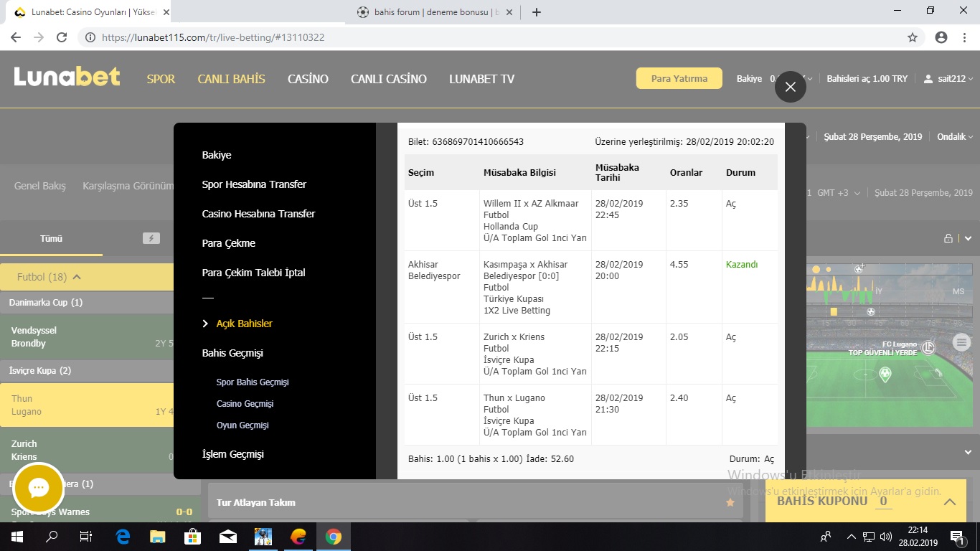
Task: Open the match tracker hamburger menu
Action: pyautogui.click(x=962, y=343)
